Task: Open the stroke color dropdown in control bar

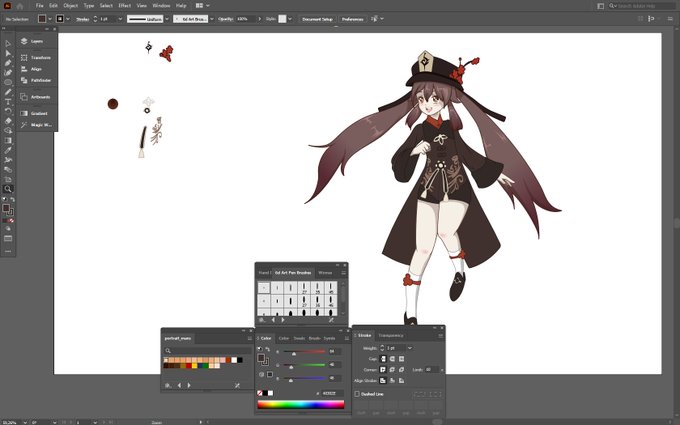Action: click(68, 19)
